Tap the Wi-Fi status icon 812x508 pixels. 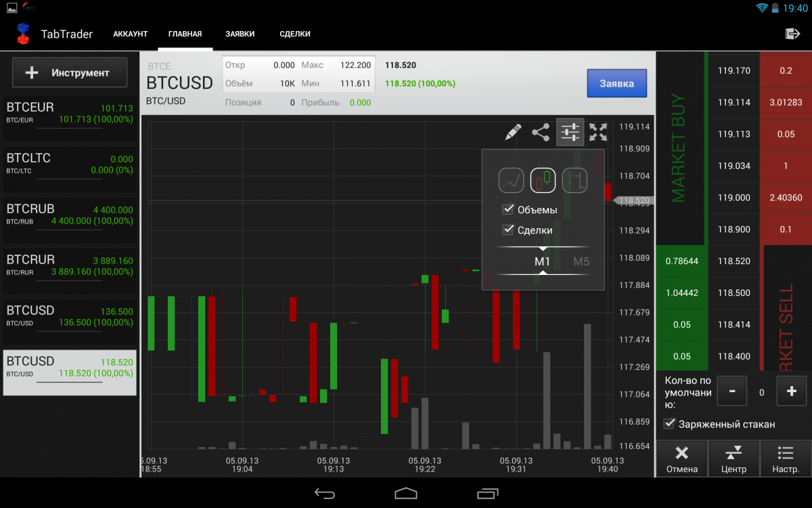pyautogui.click(x=763, y=7)
